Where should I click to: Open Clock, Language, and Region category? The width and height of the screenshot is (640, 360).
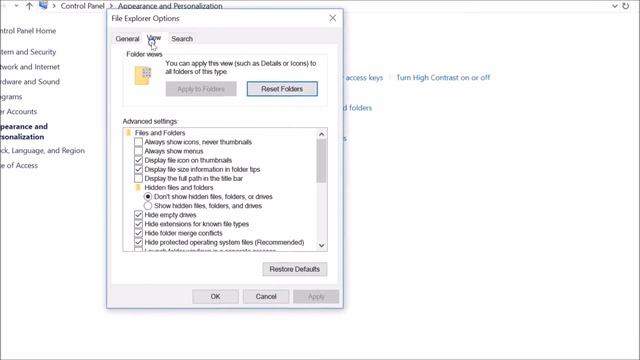point(42,150)
